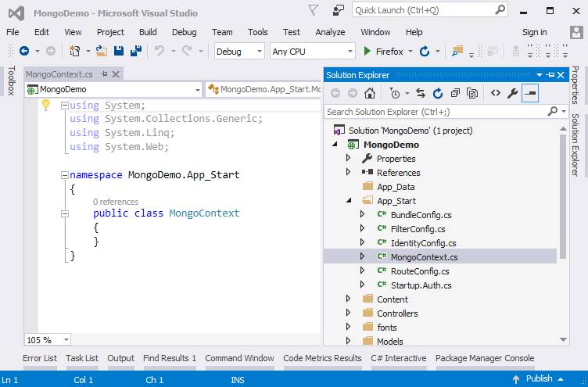Click the Save All icon
This screenshot has height=387, width=588.
[x=136, y=51]
